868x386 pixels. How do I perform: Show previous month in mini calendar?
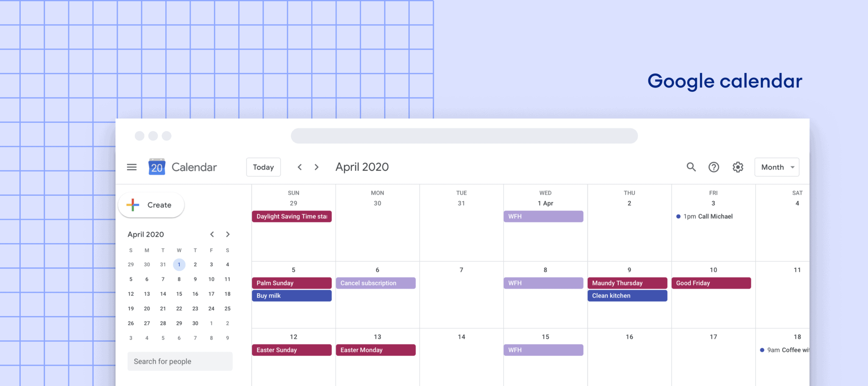[x=212, y=234]
